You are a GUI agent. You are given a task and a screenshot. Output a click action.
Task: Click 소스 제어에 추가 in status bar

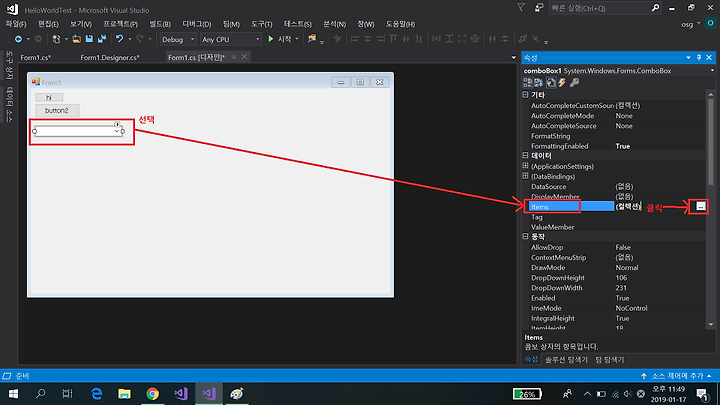[x=677, y=376]
